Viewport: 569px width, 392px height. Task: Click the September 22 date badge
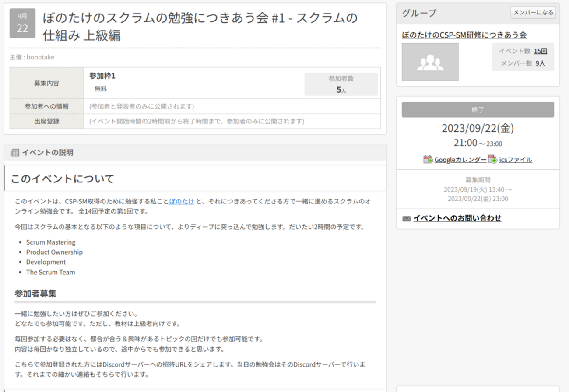tap(22, 24)
